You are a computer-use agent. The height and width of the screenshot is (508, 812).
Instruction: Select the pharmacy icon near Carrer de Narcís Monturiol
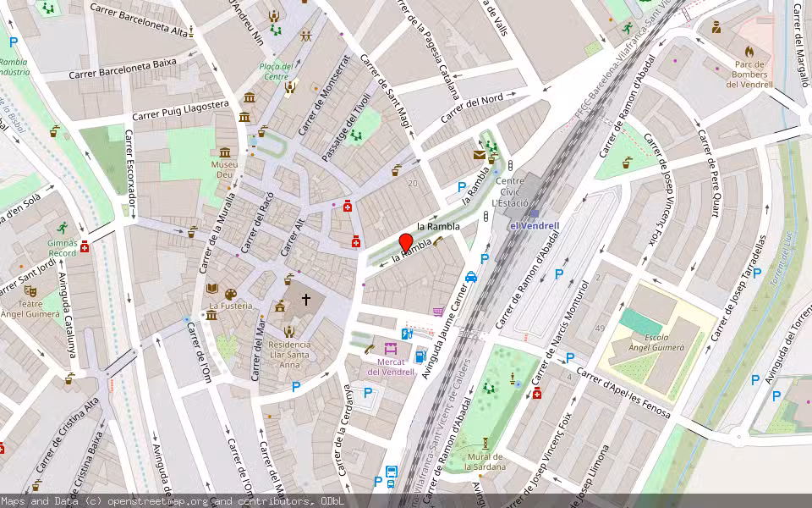[537, 393]
